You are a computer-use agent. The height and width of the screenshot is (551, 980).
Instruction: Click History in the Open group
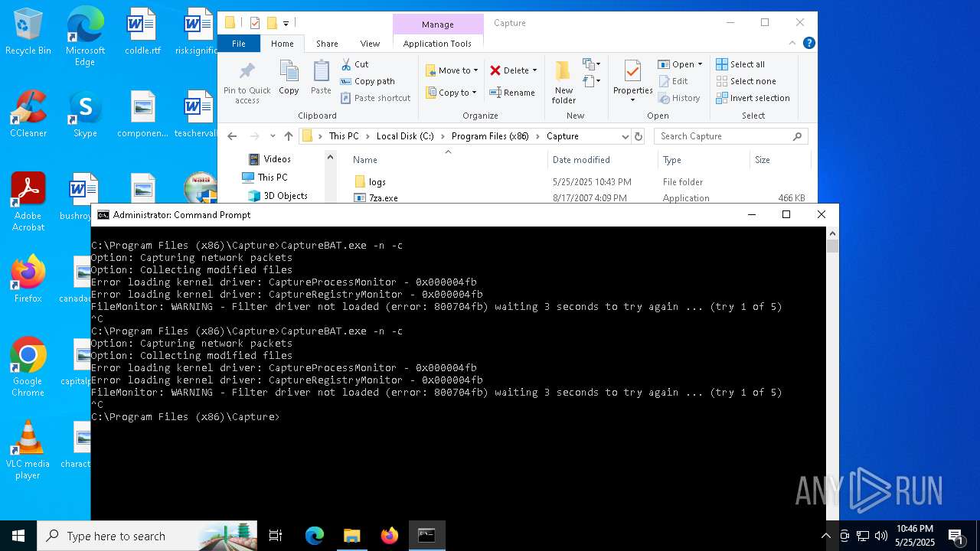tap(678, 98)
